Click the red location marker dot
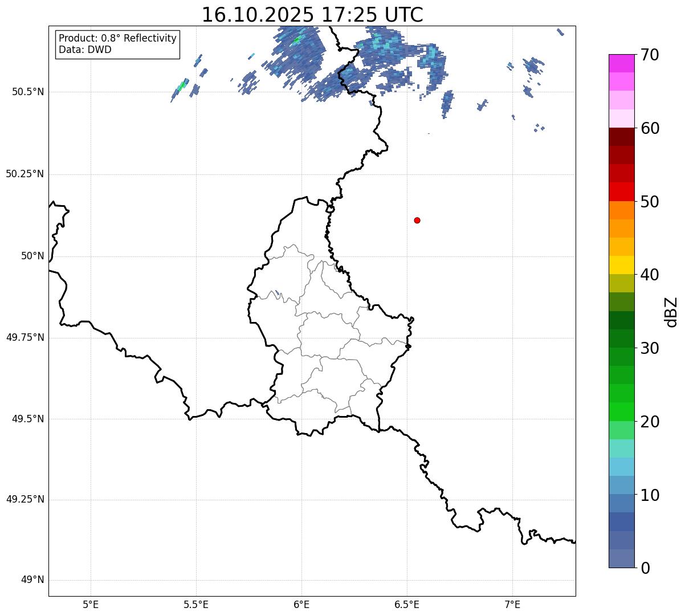 417,220
